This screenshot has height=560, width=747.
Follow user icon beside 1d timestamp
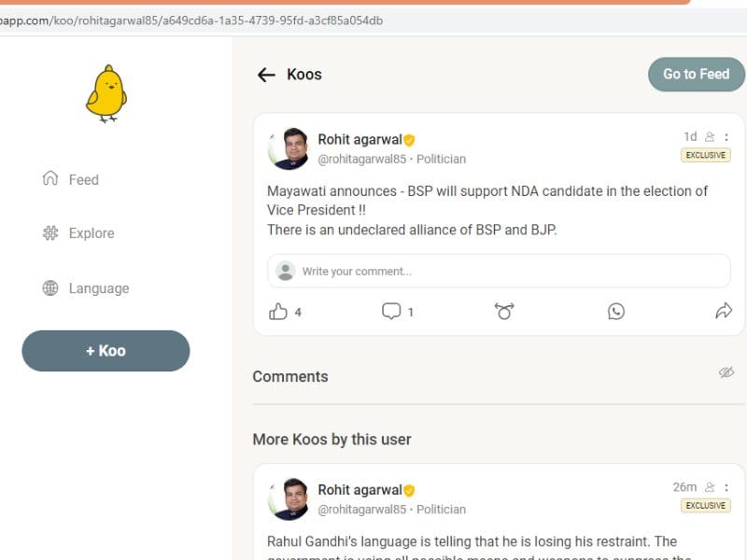(x=710, y=137)
